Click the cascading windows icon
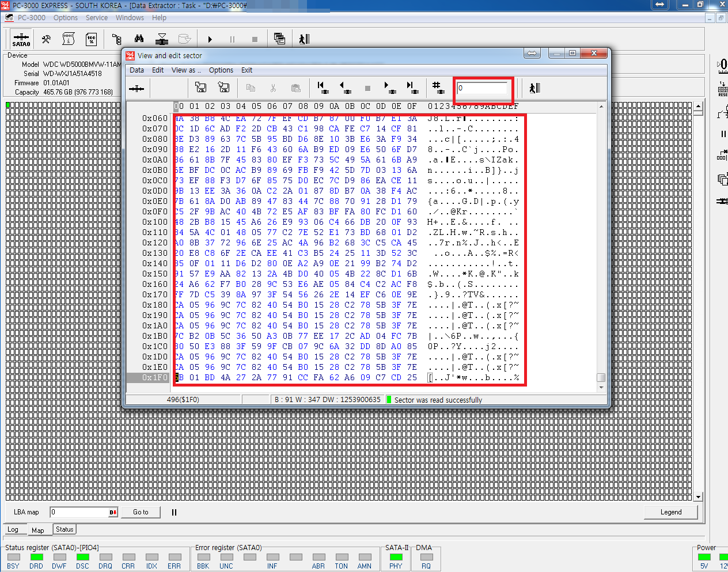This screenshot has height=572, width=728. click(x=279, y=39)
